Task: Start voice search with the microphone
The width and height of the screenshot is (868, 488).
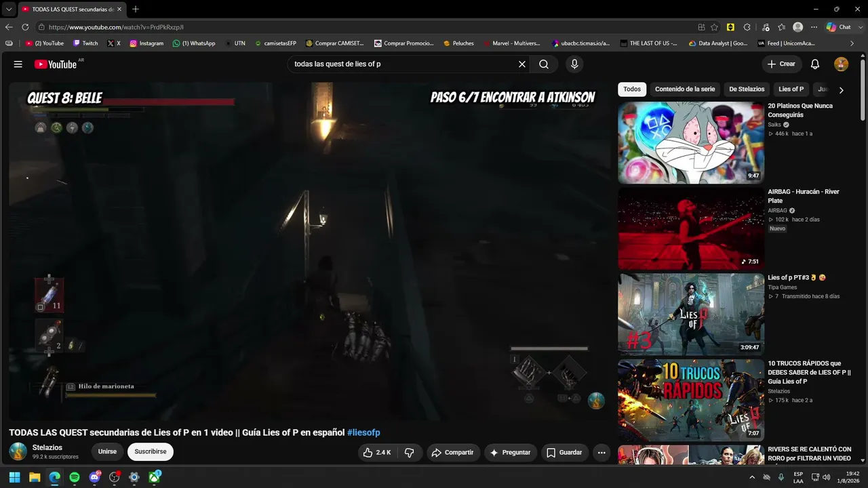Action: pos(574,64)
